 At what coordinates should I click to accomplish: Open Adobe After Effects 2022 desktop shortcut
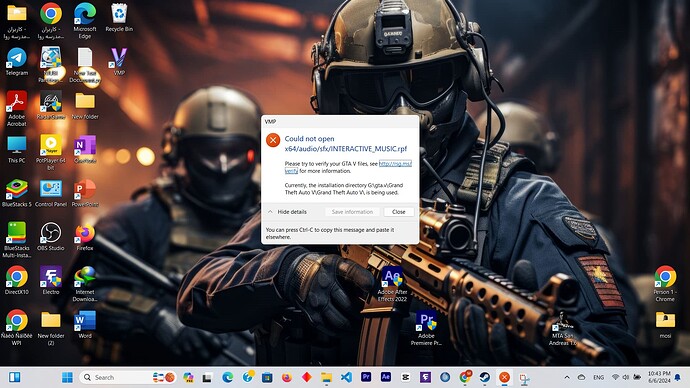click(392, 284)
